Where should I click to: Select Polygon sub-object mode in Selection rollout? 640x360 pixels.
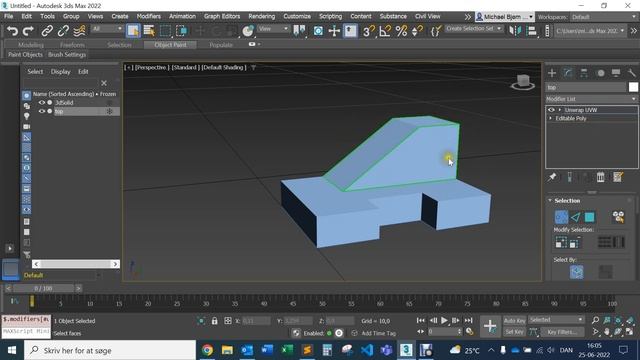point(589,217)
